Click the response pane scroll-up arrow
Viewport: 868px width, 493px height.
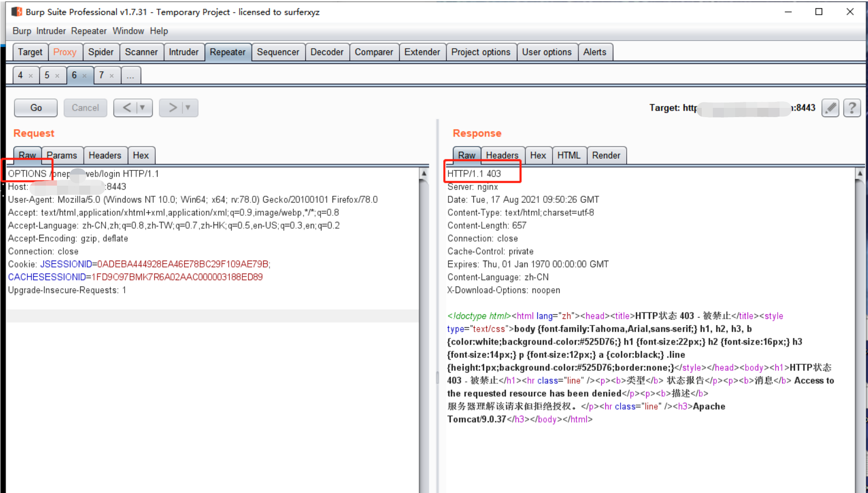point(860,173)
